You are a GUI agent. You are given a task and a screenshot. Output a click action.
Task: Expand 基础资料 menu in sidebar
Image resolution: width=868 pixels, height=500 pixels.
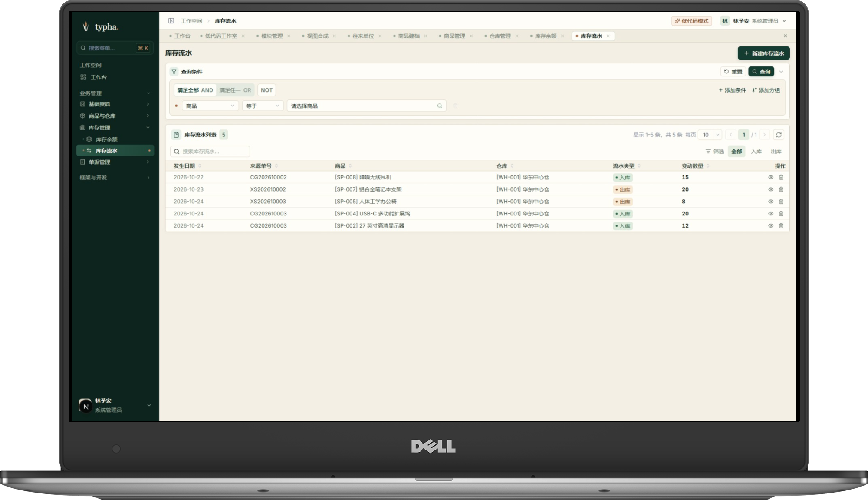pyautogui.click(x=115, y=104)
